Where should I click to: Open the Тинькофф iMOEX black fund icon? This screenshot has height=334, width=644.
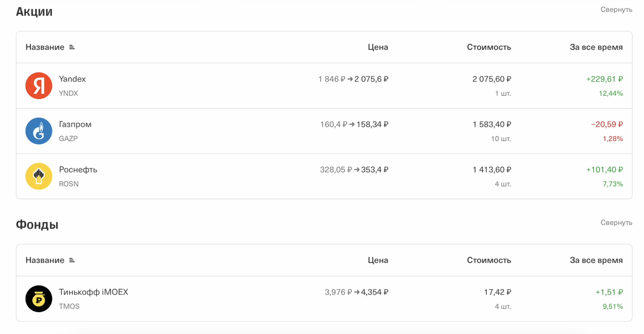[x=39, y=299]
